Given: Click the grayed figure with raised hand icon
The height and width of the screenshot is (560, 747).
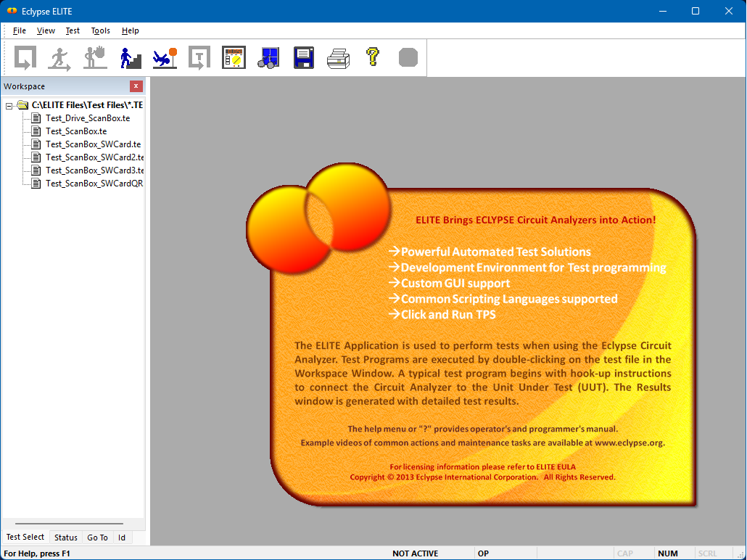Looking at the screenshot, I should pyautogui.click(x=95, y=58).
